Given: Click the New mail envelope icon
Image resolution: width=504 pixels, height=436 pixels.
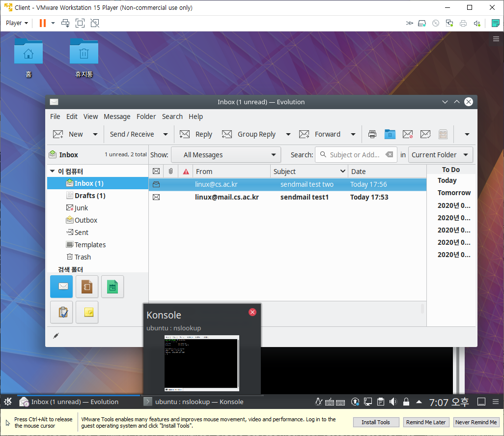Looking at the screenshot, I should tap(58, 134).
